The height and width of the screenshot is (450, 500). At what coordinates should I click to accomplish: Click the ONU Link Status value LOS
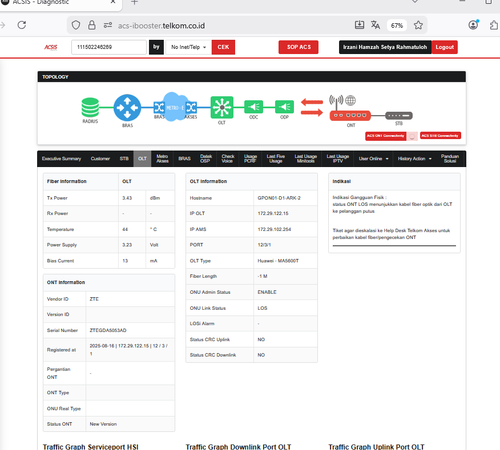click(262, 308)
